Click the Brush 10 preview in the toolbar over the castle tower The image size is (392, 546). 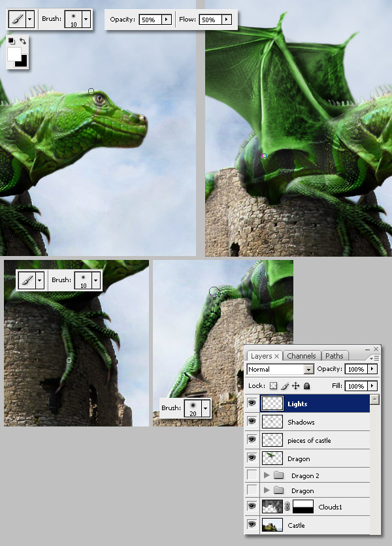pyautogui.click(x=83, y=280)
